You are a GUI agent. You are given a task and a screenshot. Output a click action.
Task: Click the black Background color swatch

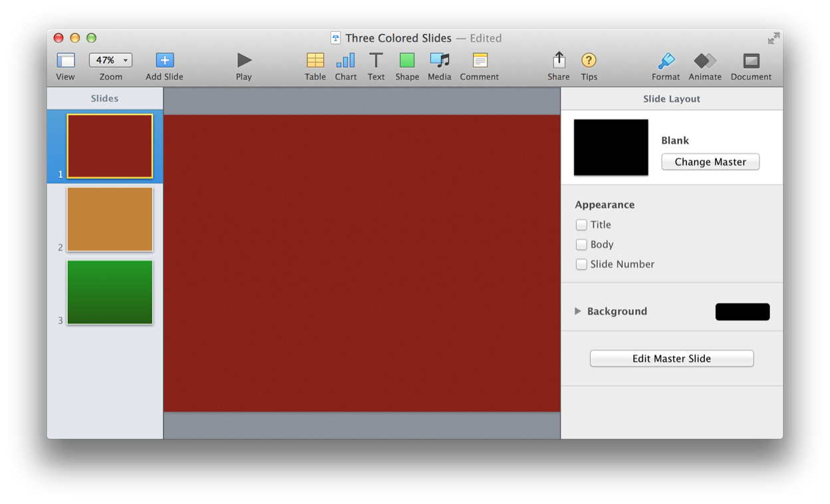[742, 312]
